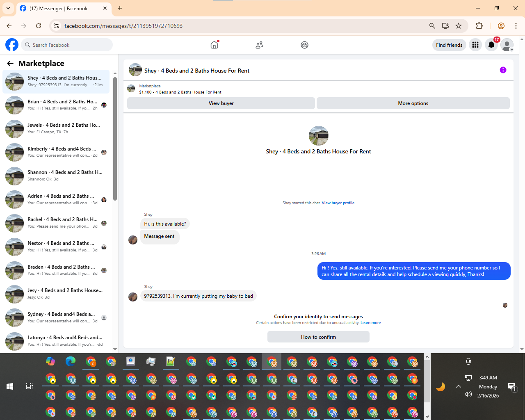Click the listing thumbnail in chat header

(135, 70)
